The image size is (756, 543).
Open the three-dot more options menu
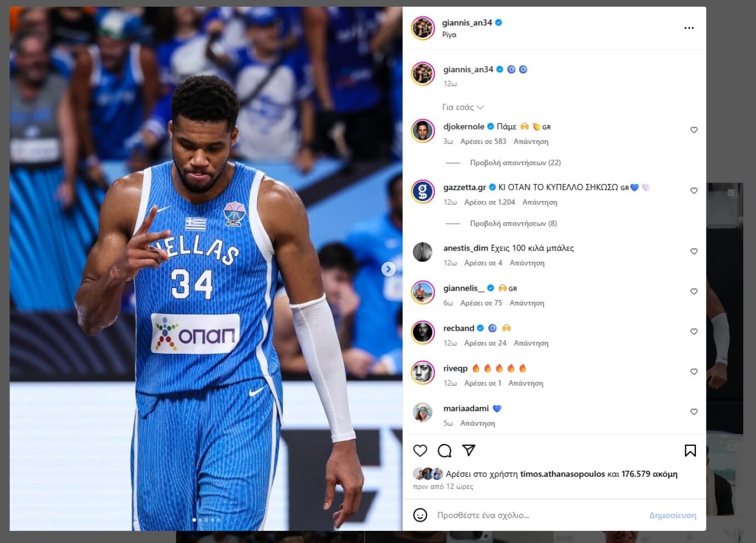tap(689, 28)
